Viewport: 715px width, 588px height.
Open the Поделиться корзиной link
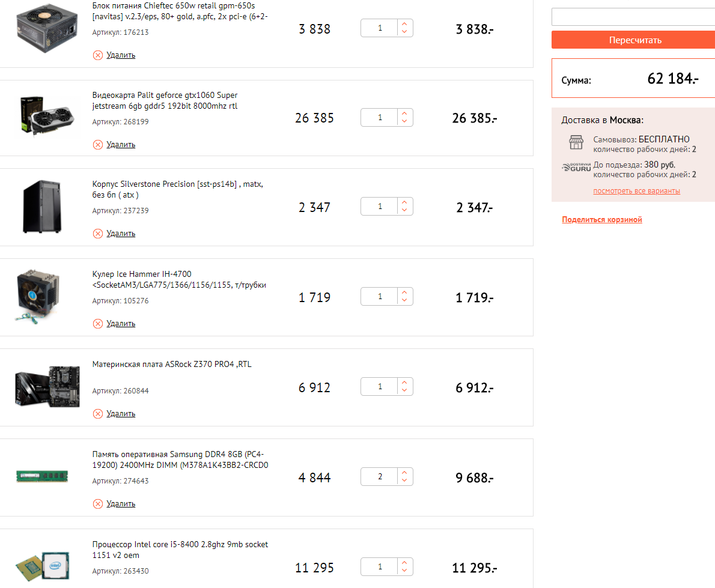(602, 220)
